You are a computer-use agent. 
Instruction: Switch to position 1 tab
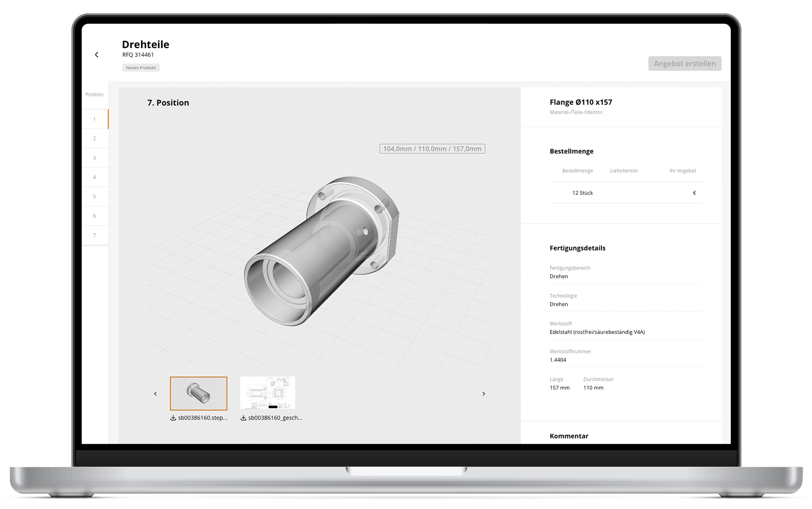(95, 119)
